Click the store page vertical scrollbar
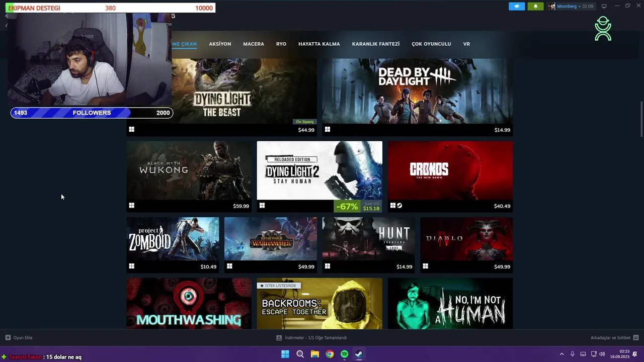The image size is (644, 362). point(641,118)
